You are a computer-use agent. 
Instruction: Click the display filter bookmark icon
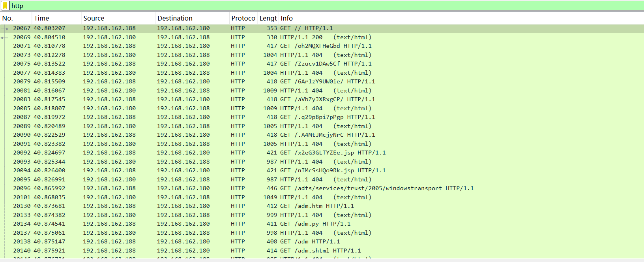click(x=5, y=6)
